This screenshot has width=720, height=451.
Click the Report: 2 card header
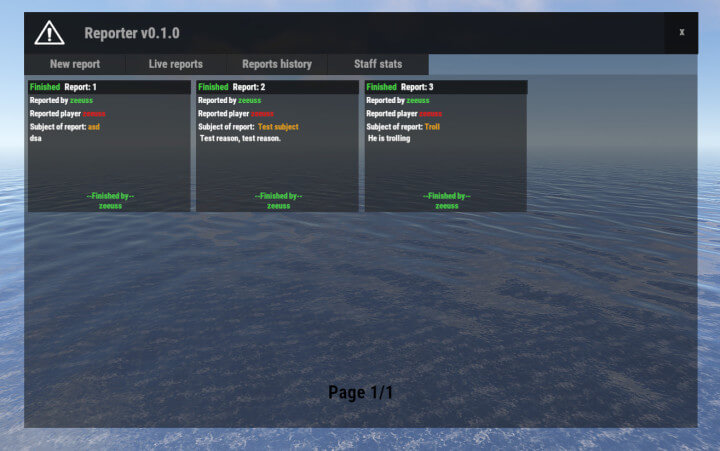pos(248,87)
